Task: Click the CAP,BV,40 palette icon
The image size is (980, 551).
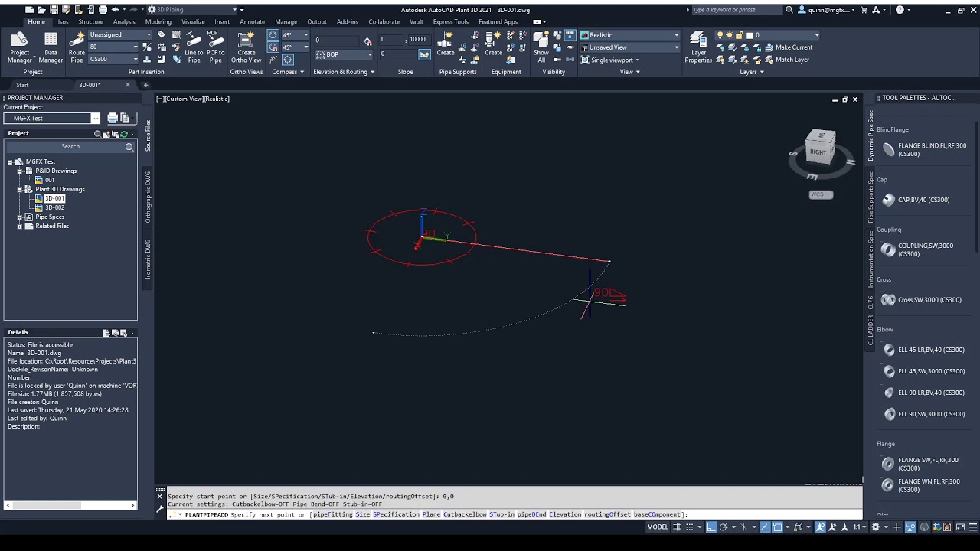Action: pos(888,200)
